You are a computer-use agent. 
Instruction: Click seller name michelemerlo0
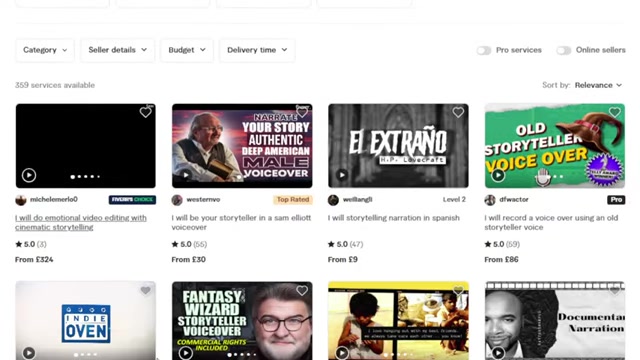click(x=54, y=200)
